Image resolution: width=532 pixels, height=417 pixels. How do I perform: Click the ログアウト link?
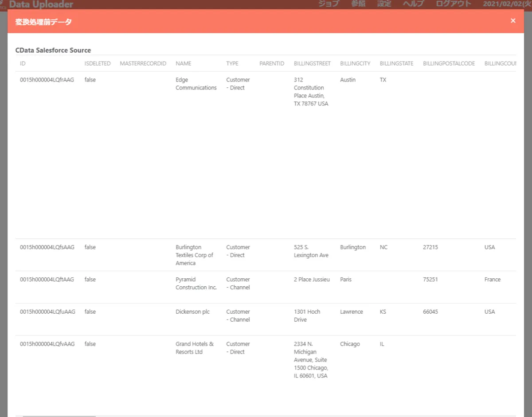(454, 4)
